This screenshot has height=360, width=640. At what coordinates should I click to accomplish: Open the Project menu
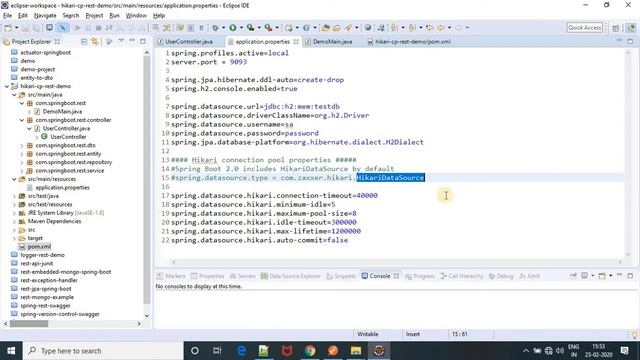(94, 16)
